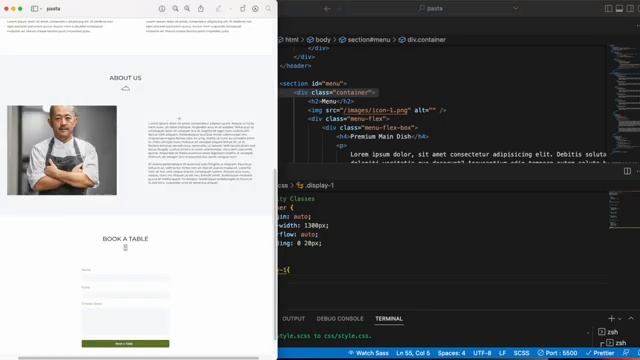Click the horizontal scrollbar of pasta window

pos(139,358)
